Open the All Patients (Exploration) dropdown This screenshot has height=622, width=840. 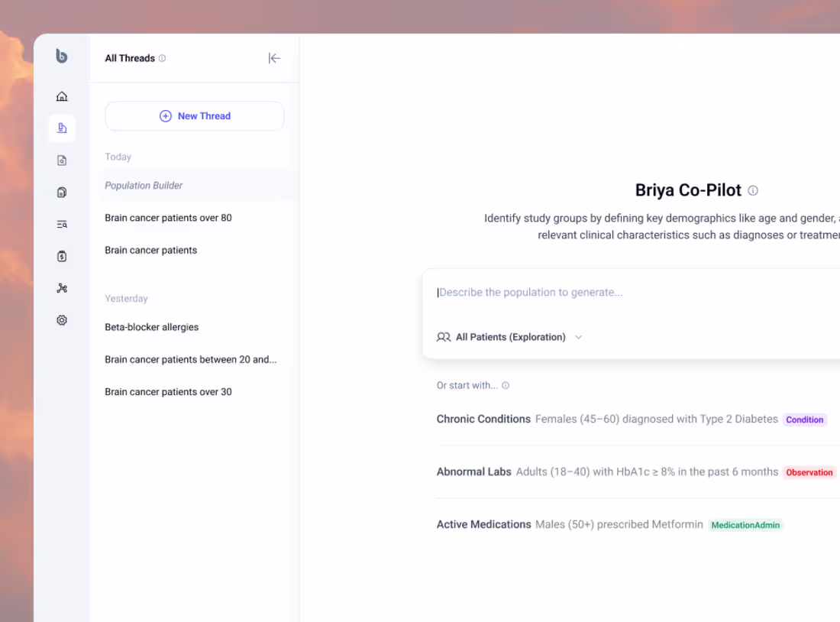(x=509, y=337)
